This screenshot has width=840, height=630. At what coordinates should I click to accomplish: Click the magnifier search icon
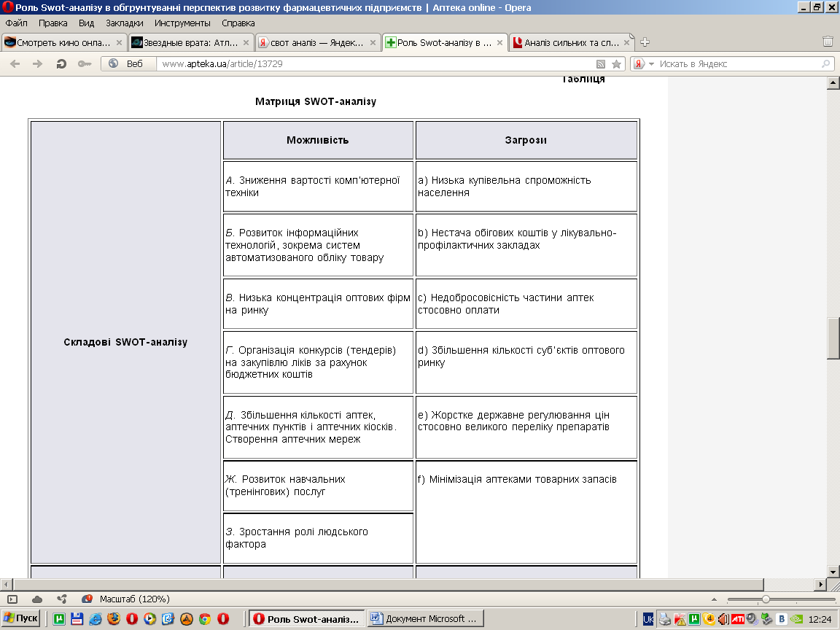pyautogui.click(x=826, y=63)
